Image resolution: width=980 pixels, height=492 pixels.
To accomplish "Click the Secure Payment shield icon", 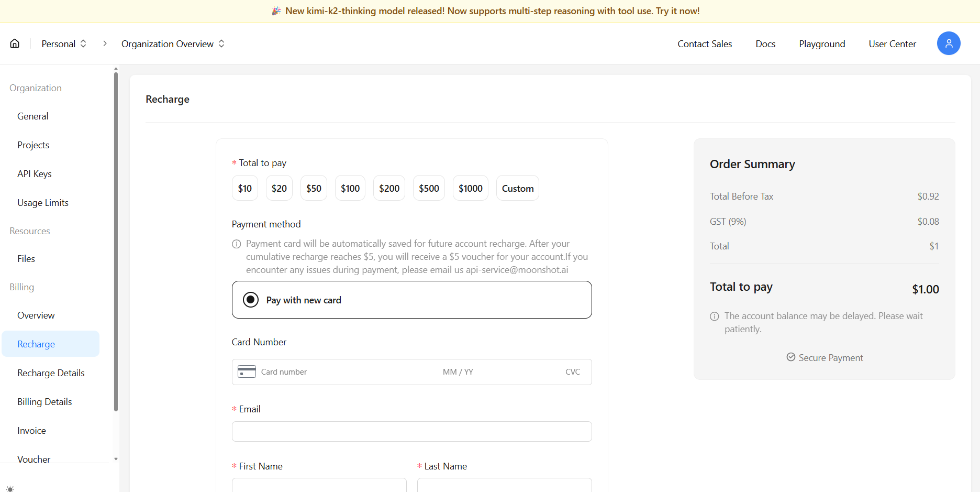I will point(790,357).
